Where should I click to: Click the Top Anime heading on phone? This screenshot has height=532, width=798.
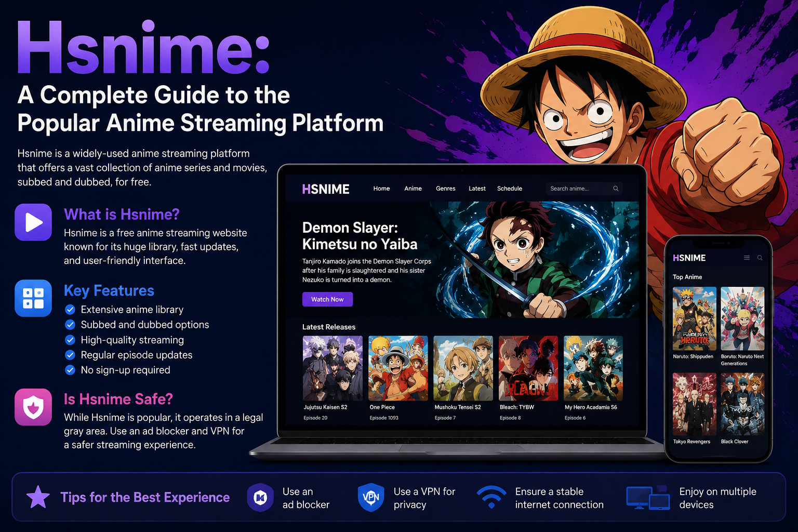coord(687,277)
